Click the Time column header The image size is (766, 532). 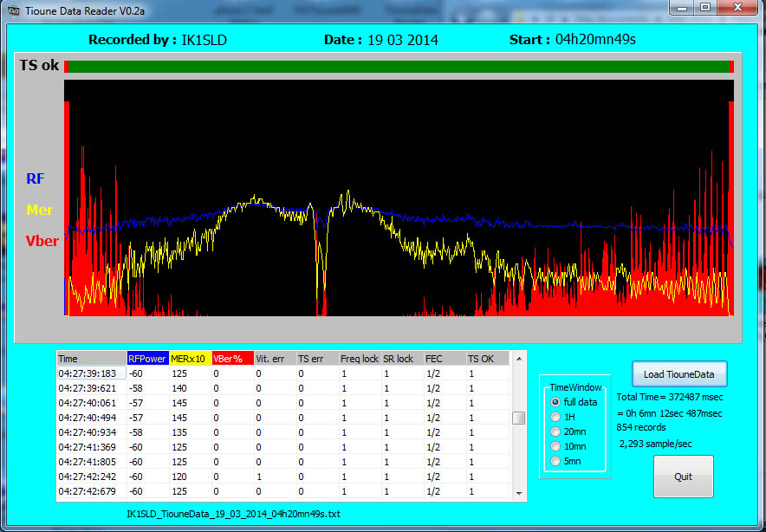(91, 358)
